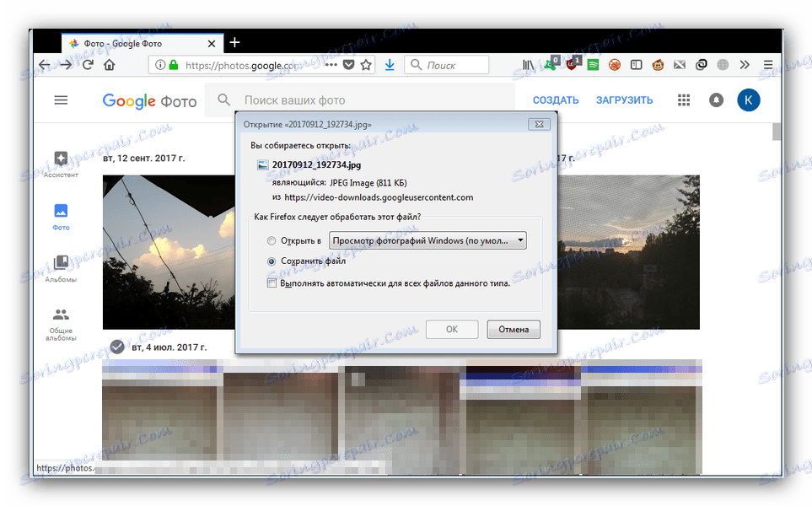The height and width of the screenshot is (506, 812).
Task: Save page to Pocket icon
Action: 349,65
